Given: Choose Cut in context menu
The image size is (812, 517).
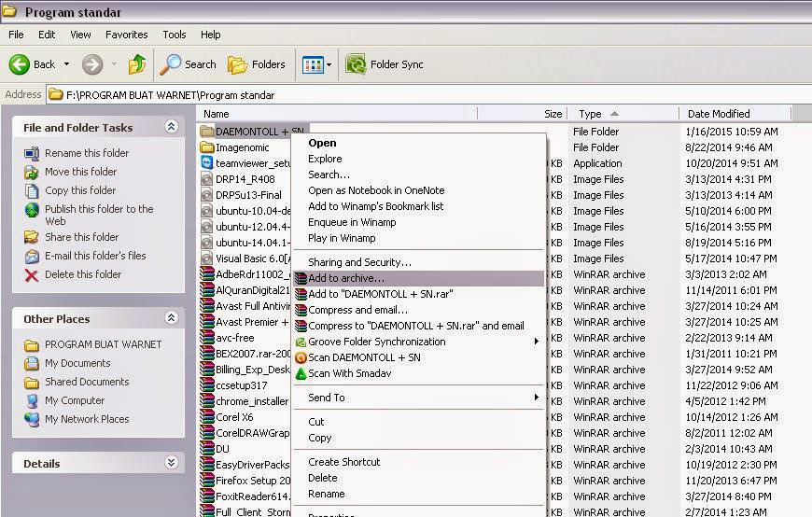Looking at the screenshot, I should click(315, 422).
